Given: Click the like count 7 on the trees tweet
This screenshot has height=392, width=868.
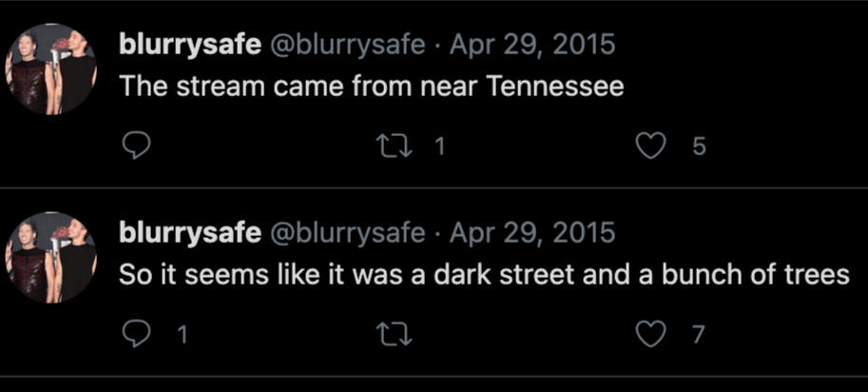Looking at the screenshot, I should (699, 334).
